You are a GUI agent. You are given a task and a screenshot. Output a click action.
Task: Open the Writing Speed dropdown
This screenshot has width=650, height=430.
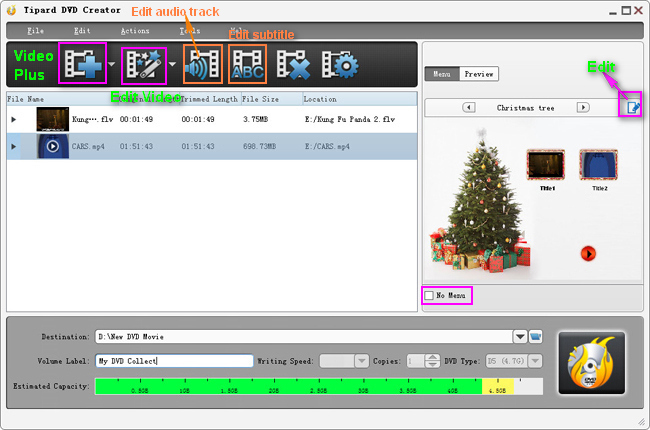click(x=361, y=361)
